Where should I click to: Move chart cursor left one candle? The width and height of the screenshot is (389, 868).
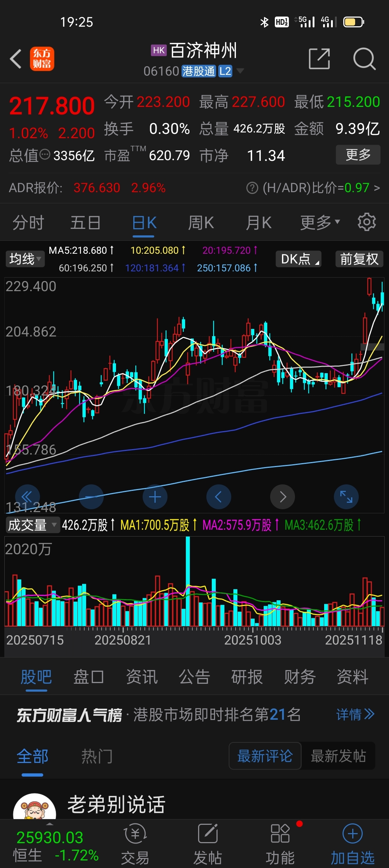[x=219, y=497]
